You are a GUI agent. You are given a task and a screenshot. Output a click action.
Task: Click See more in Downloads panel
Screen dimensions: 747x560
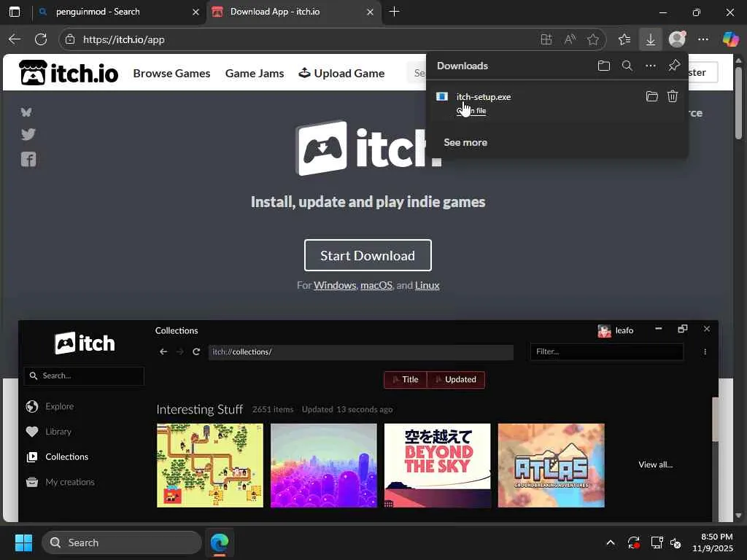[x=465, y=142]
